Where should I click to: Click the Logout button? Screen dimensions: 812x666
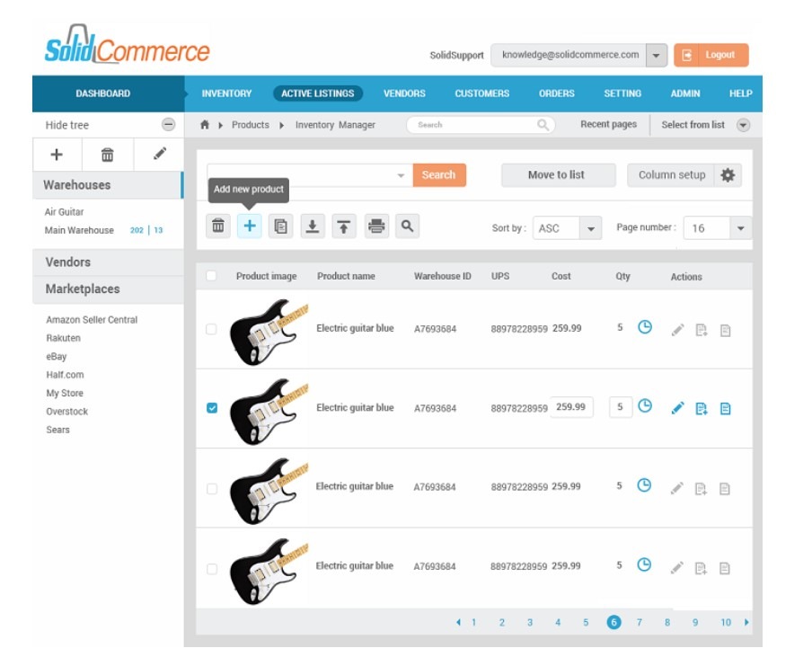(x=711, y=55)
